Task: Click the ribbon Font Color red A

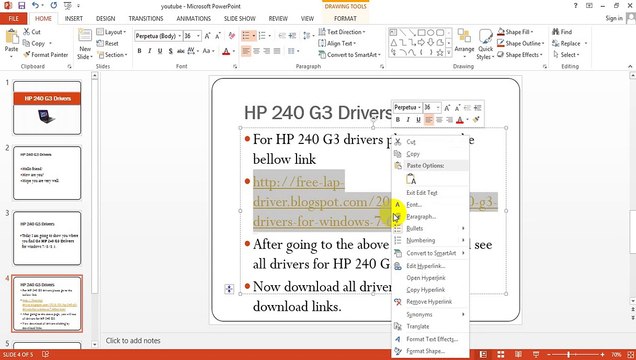Action: click(226, 51)
